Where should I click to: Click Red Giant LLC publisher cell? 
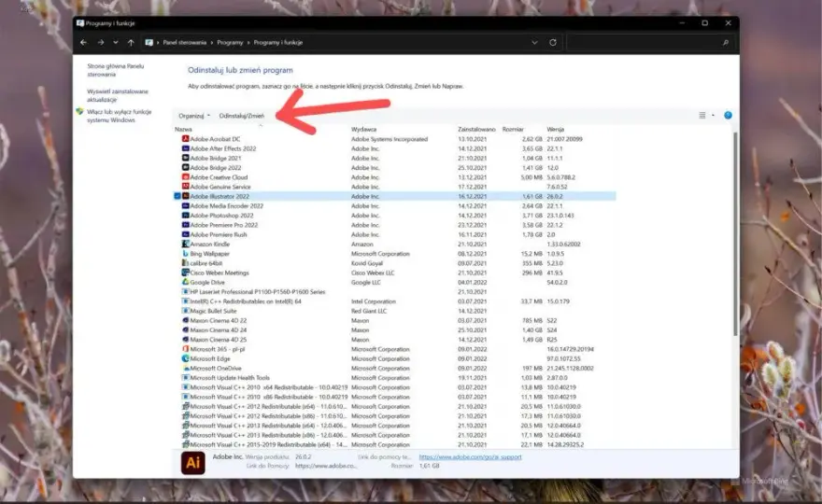pos(369,311)
